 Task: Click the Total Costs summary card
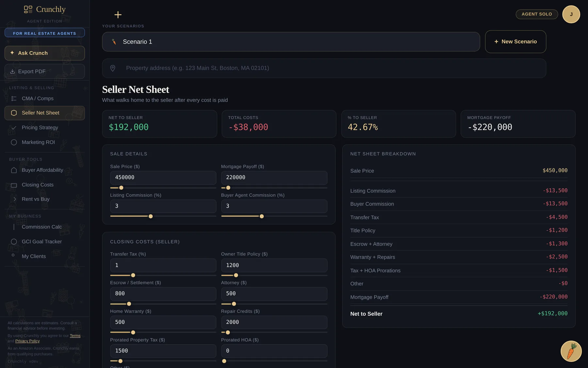click(279, 124)
